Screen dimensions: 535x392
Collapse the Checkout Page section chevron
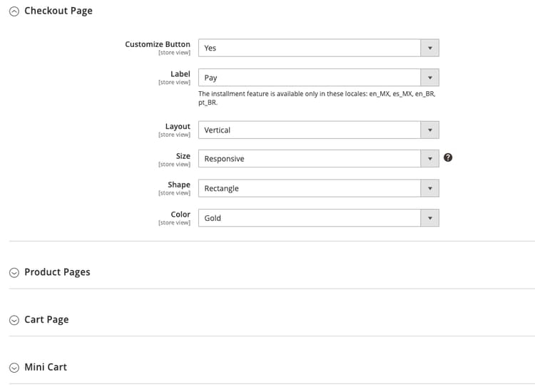pos(14,11)
